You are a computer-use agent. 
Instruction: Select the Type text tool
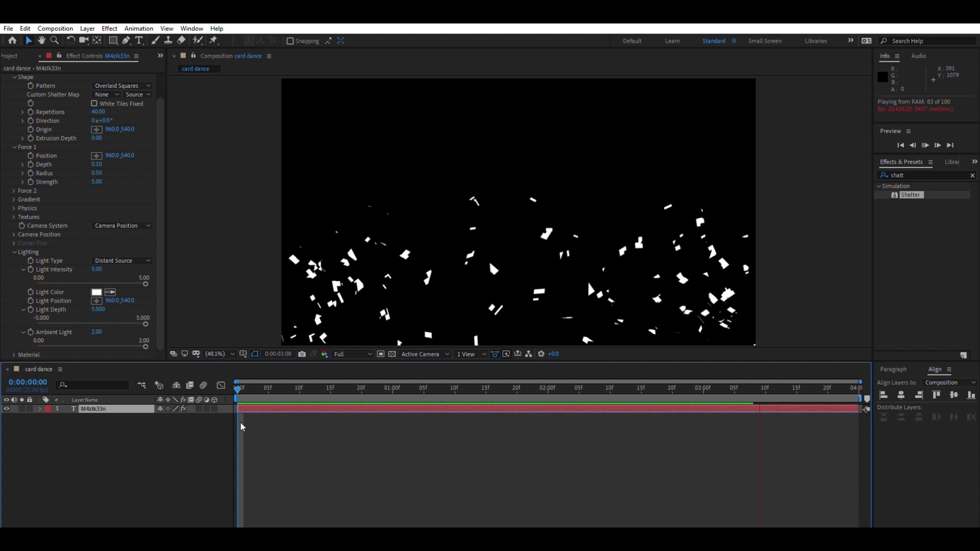[x=139, y=40]
